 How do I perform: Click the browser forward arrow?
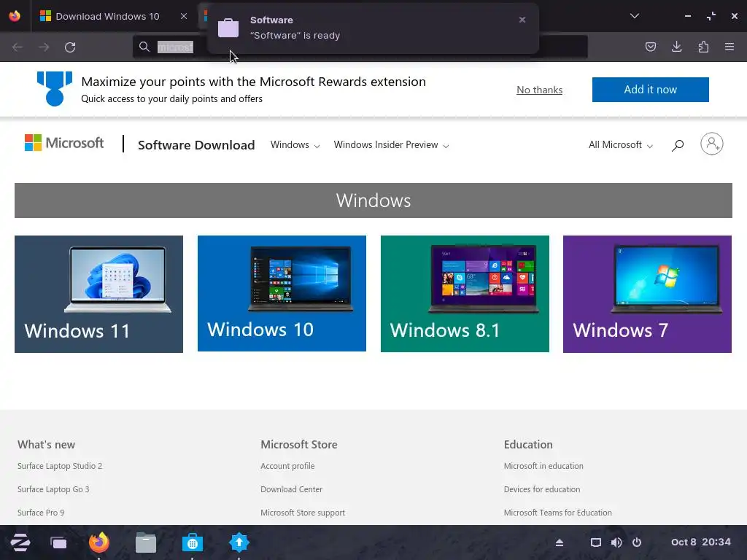pyautogui.click(x=44, y=47)
